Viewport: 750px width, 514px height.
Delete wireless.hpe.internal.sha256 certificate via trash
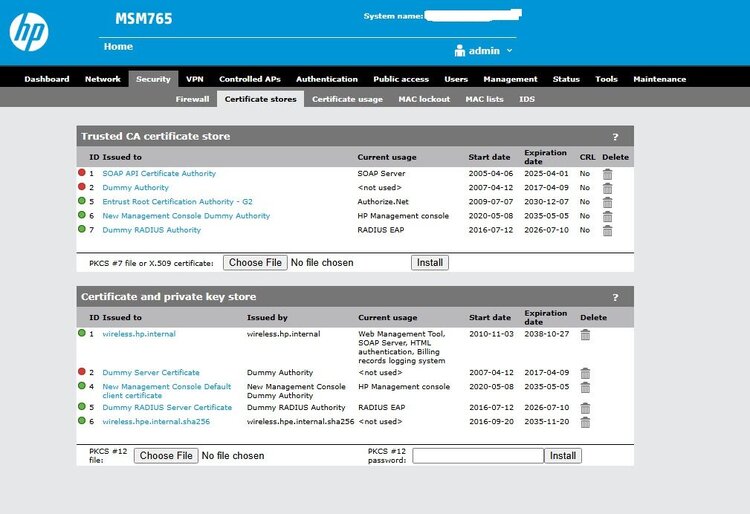pyautogui.click(x=585, y=422)
